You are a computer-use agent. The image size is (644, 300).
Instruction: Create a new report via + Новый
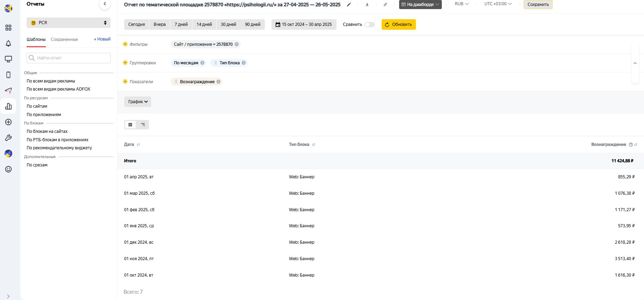102,39
